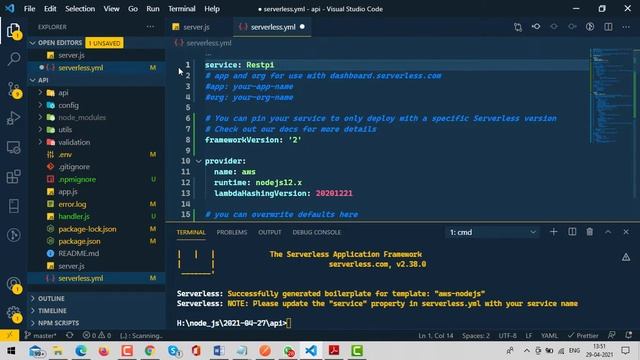Open Microsoft Edge from taskbar
Viewport: 640px width, 360px height.
click(81, 351)
